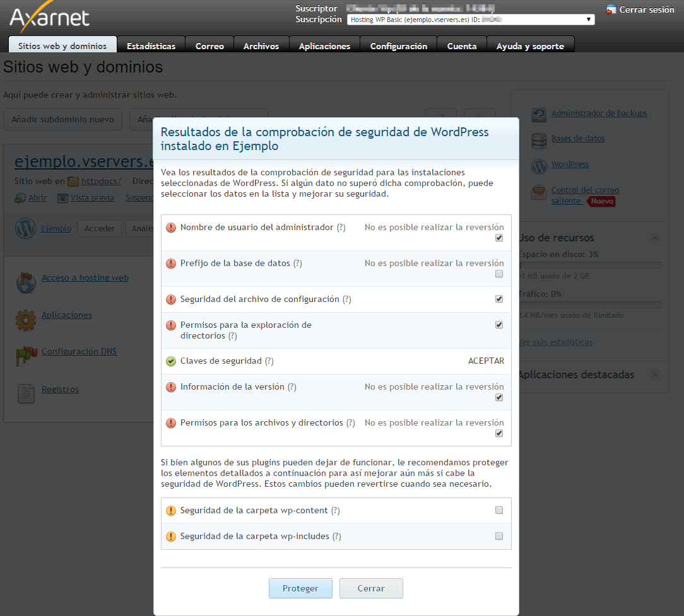Click the httpdocs folder icon
Screen dimensions: 684x616
pos(73,182)
